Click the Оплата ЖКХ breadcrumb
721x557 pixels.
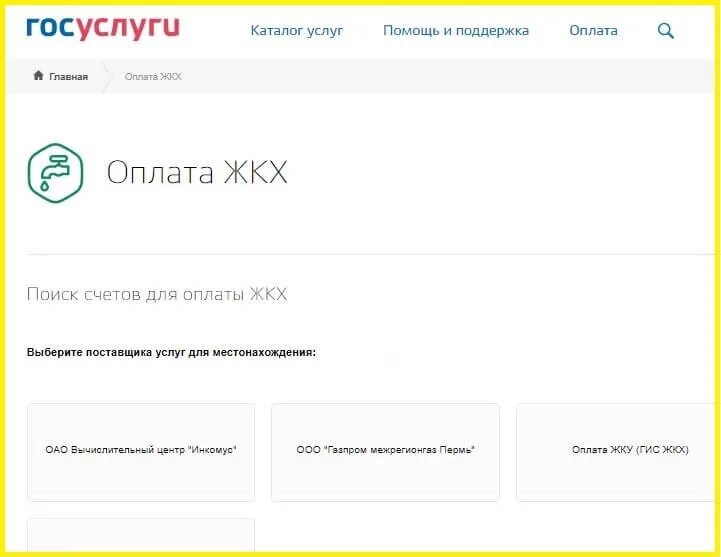(x=153, y=77)
